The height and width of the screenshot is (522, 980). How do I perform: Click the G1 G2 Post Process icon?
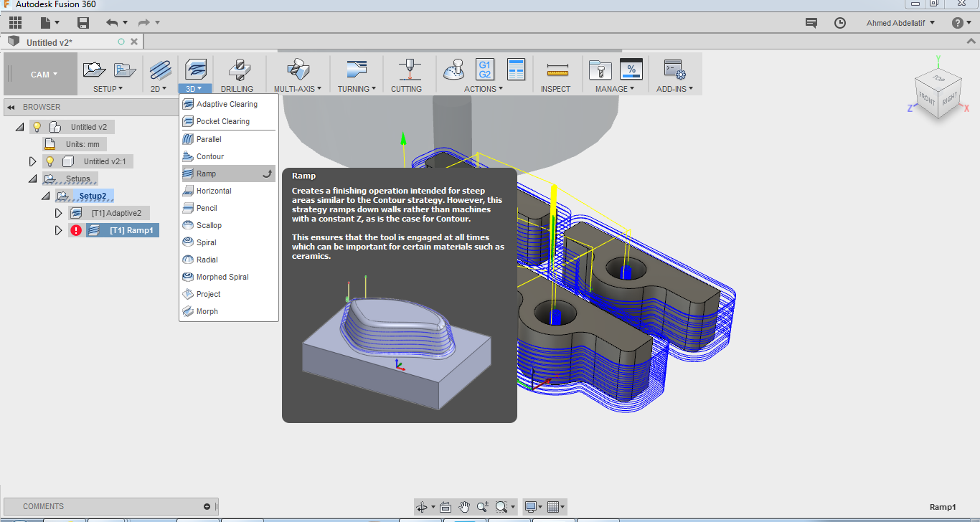pyautogui.click(x=485, y=70)
